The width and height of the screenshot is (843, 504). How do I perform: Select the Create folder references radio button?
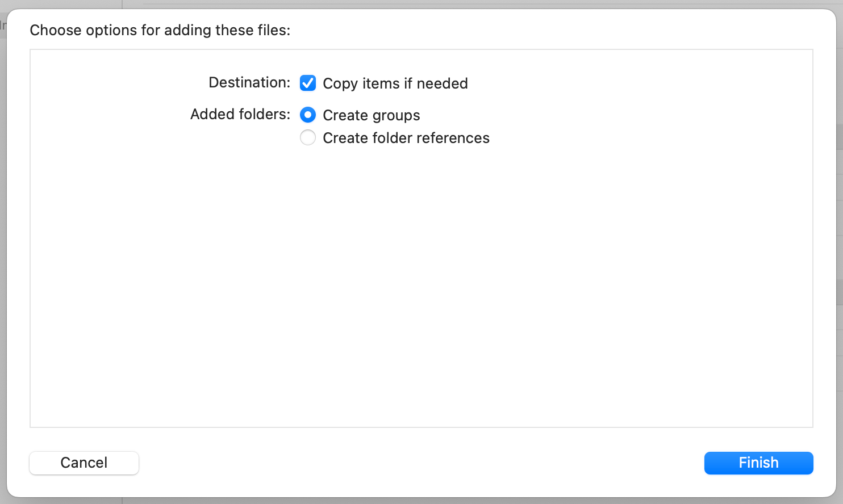308,138
